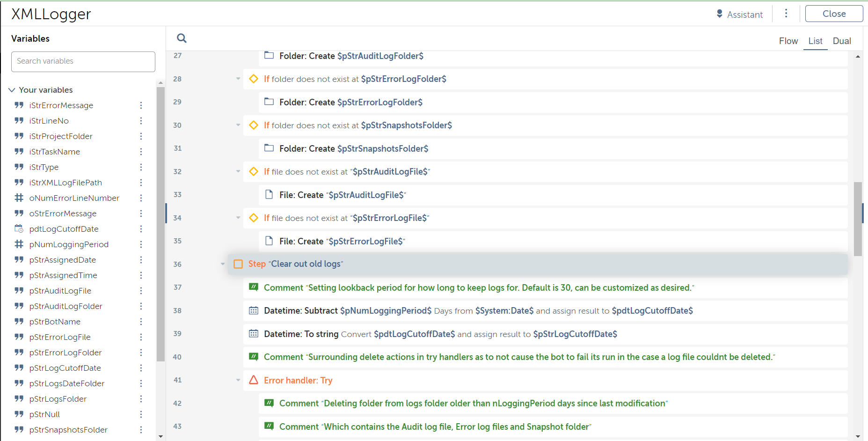Collapse the If block on line 30
This screenshot has height=441, width=868.
(238, 125)
